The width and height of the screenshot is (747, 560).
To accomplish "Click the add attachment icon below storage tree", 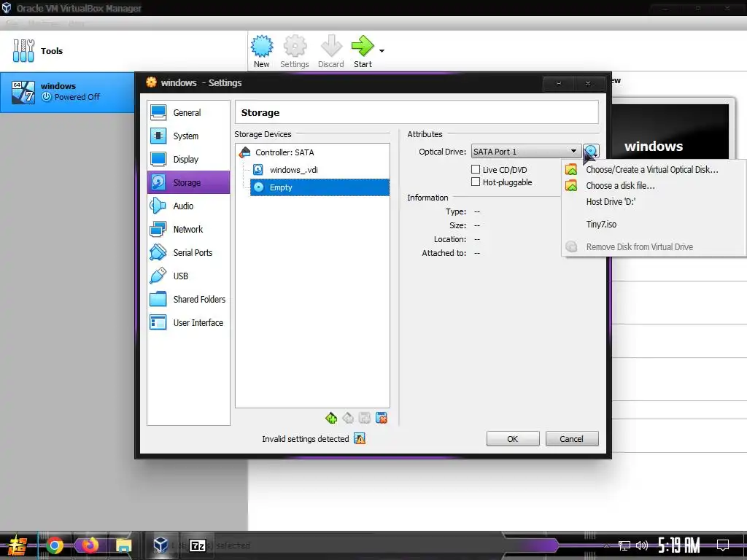I will (x=365, y=418).
